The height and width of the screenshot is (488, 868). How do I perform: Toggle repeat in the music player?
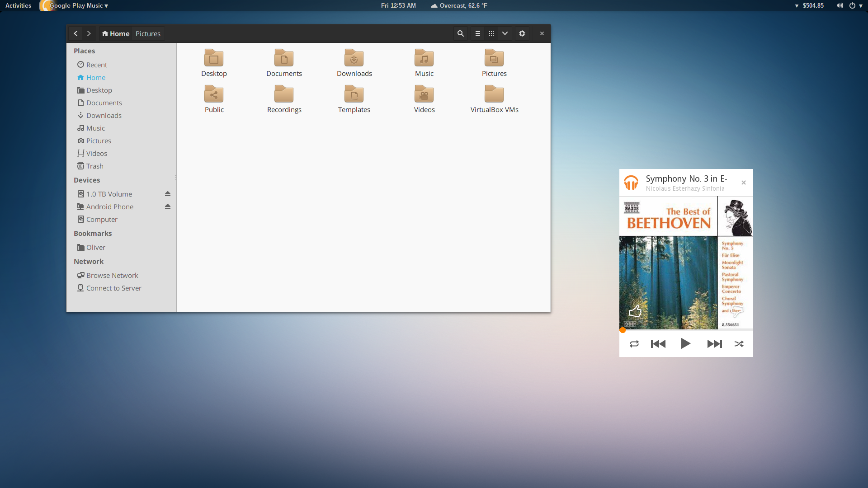coord(634,344)
